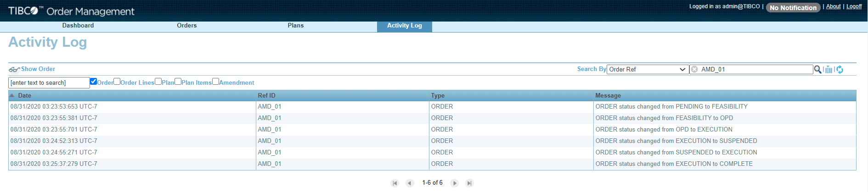The image size is (868, 192).
Task: Select row dated 08/31/2020 03:23:55:701
Action: pyautogui.click(x=432, y=130)
